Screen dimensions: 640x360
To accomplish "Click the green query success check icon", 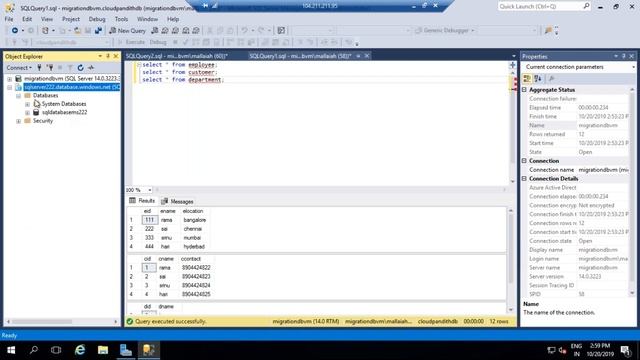I will coord(130,322).
